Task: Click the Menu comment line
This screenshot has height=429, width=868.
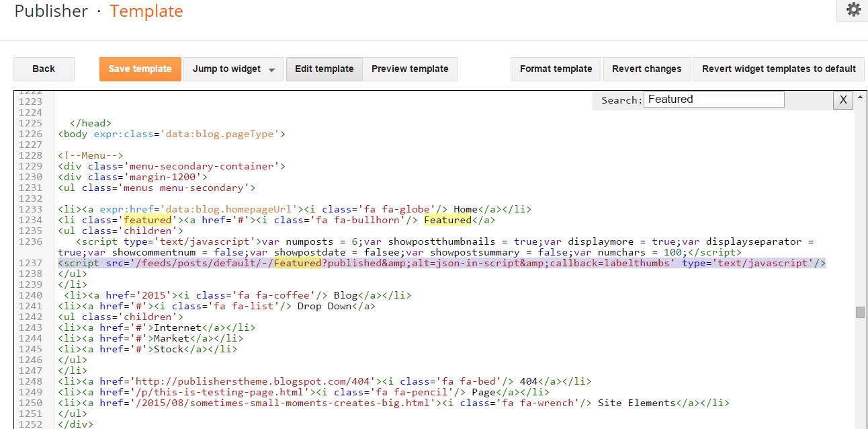Action: click(91, 155)
